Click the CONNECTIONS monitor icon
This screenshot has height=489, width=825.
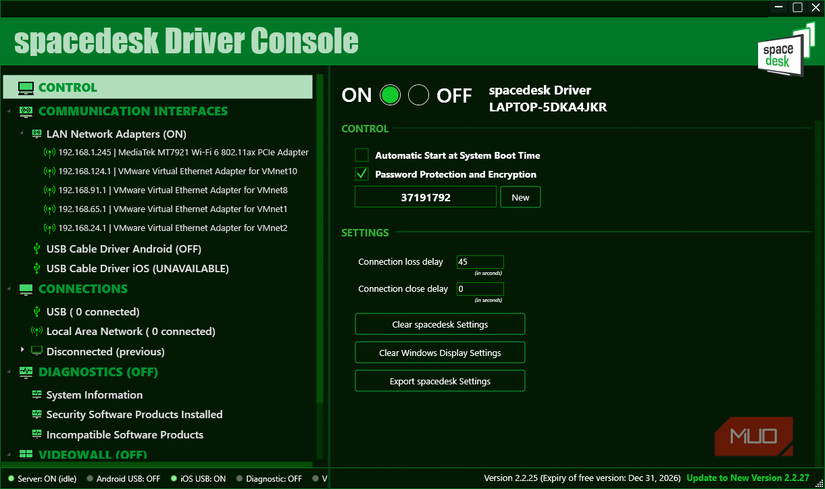coord(26,289)
